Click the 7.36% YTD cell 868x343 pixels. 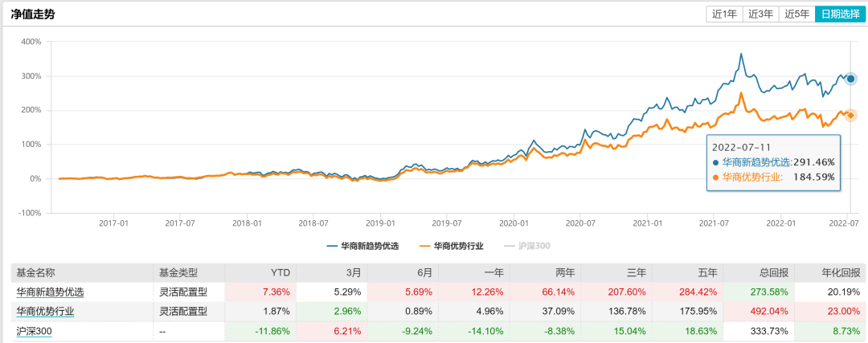[260, 292]
